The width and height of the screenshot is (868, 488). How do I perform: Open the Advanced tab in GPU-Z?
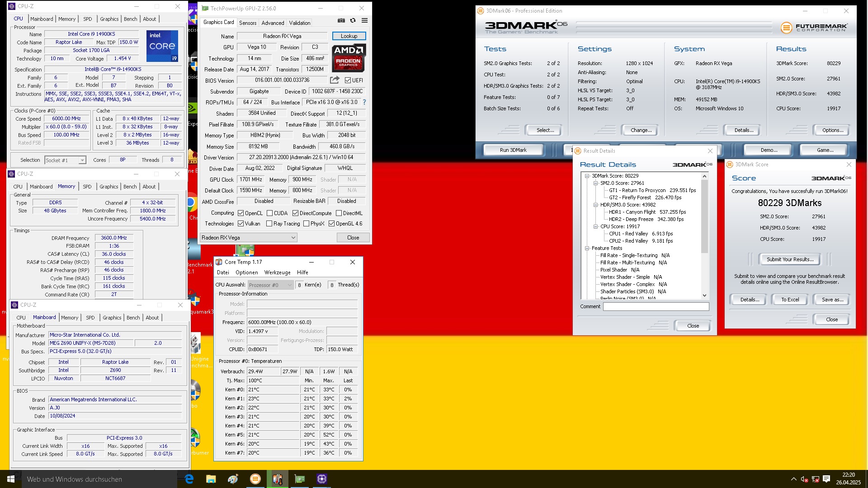pos(273,23)
